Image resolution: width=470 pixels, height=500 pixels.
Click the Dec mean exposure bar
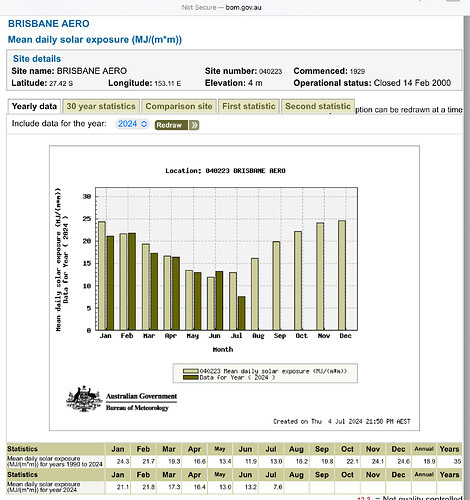tap(342, 275)
